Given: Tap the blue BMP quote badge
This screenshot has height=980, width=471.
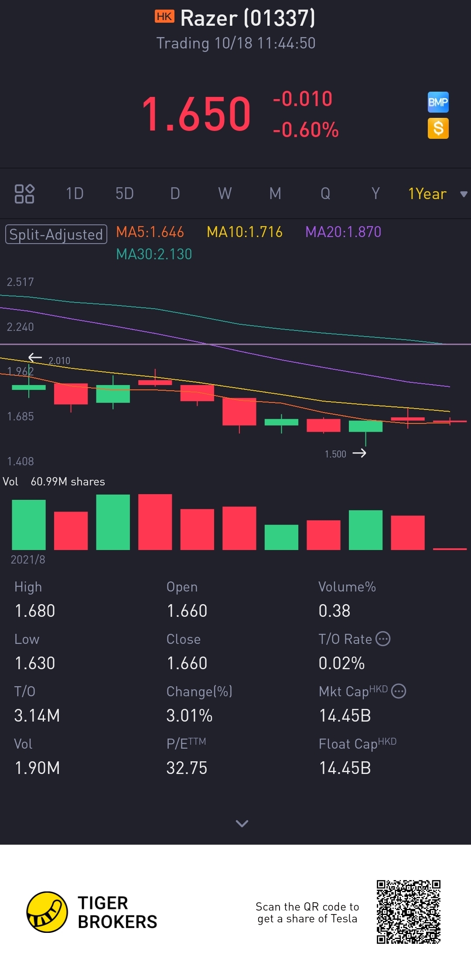Looking at the screenshot, I should click(x=438, y=102).
